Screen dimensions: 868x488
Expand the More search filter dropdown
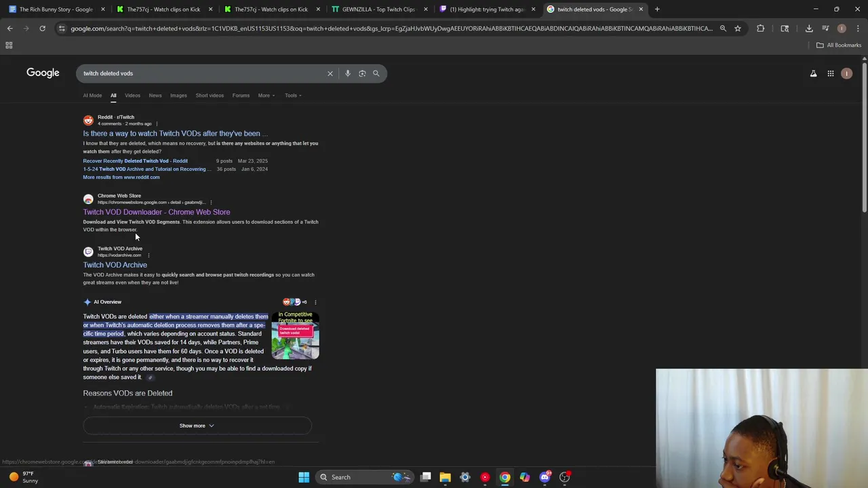(x=266, y=96)
